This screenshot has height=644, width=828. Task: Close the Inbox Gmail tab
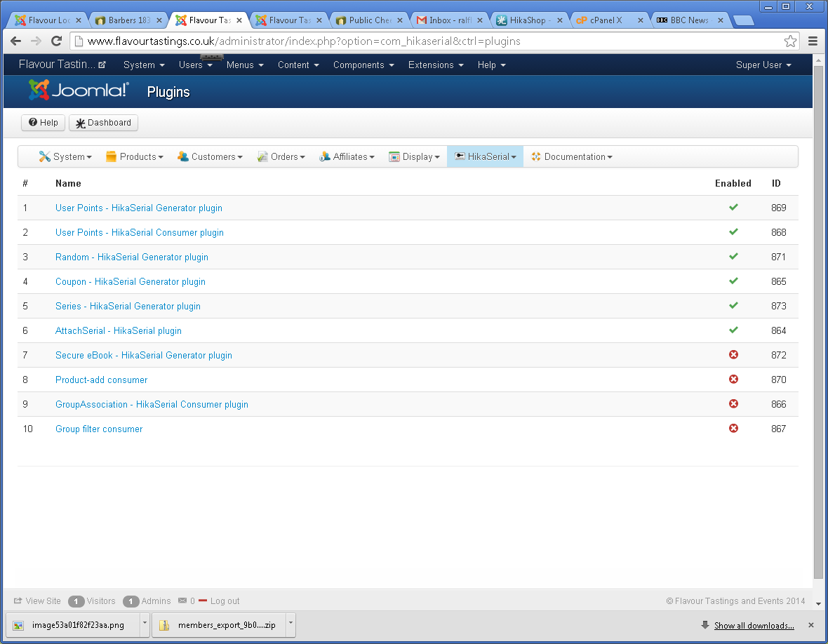[479, 20]
